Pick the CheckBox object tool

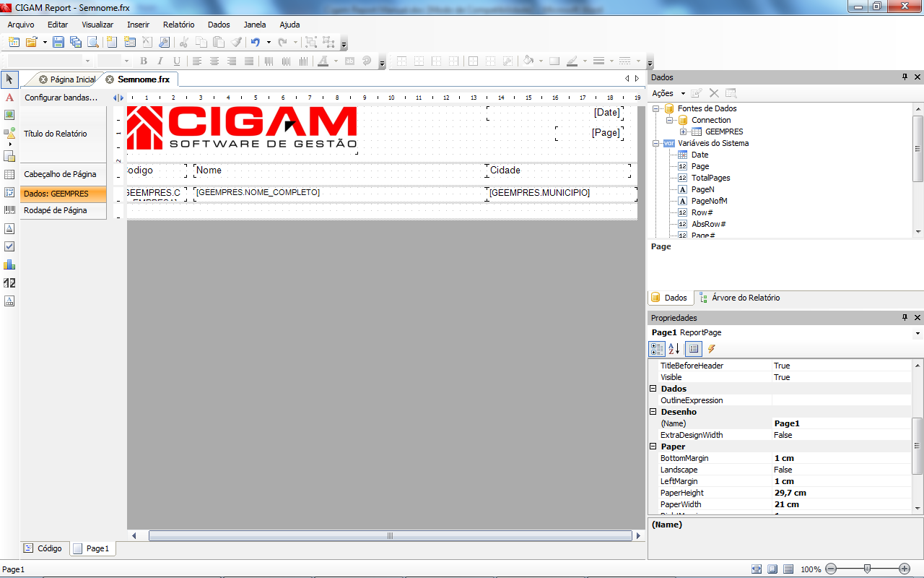click(9, 246)
